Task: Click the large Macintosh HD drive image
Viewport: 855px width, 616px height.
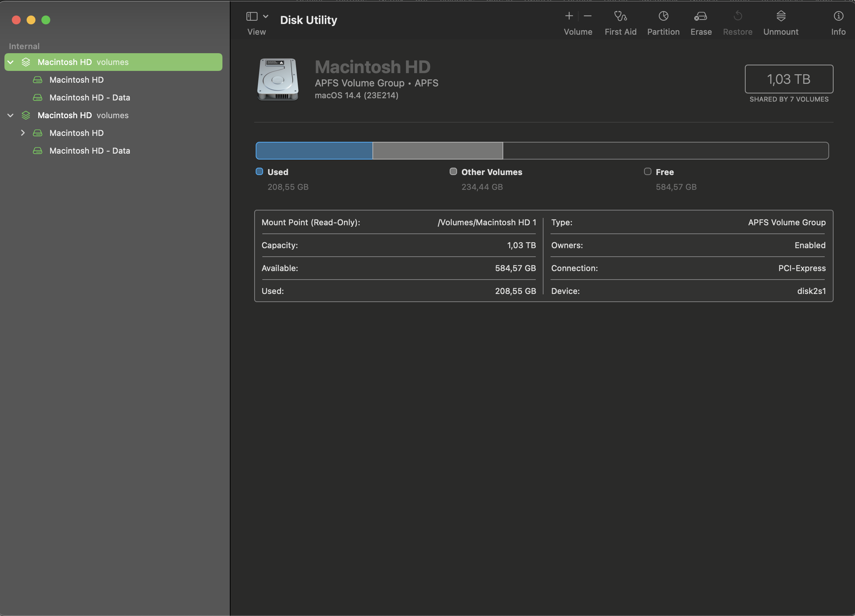Action: tap(278, 79)
